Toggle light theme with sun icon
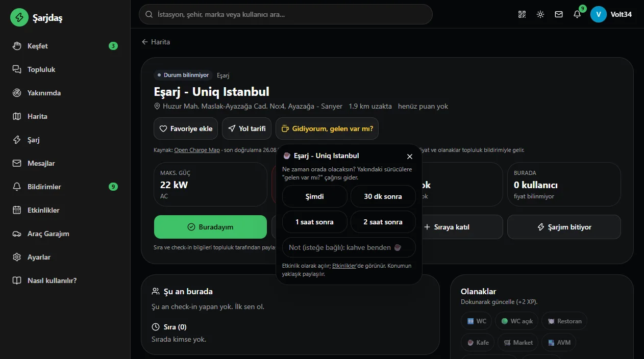 click(540, 14)
